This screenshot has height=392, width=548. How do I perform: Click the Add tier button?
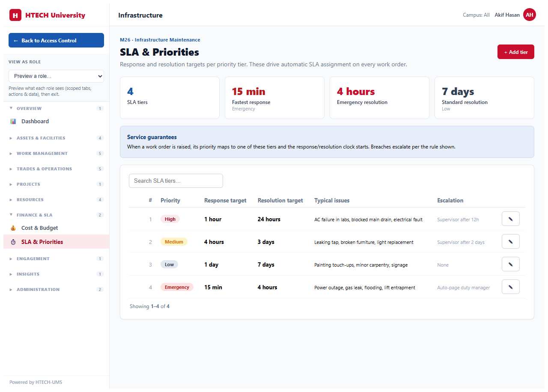[x=516, y=52]
